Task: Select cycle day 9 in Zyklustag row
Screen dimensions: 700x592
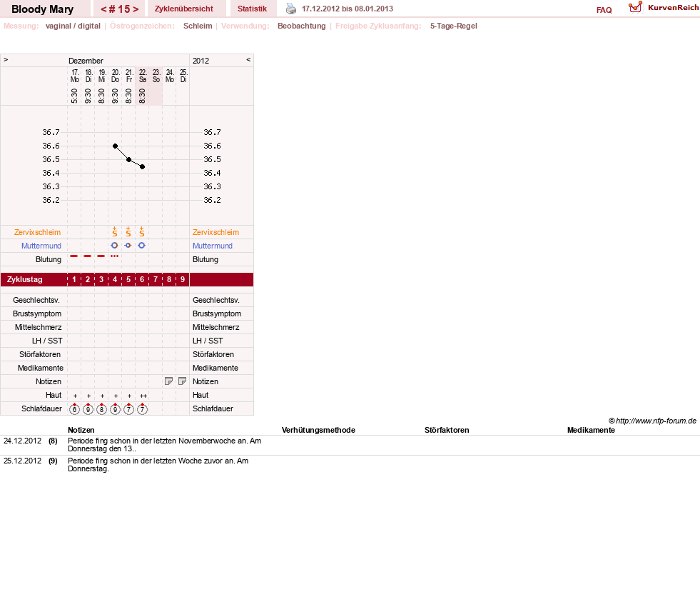Action: pyautogui.click(x=183, y=279)
